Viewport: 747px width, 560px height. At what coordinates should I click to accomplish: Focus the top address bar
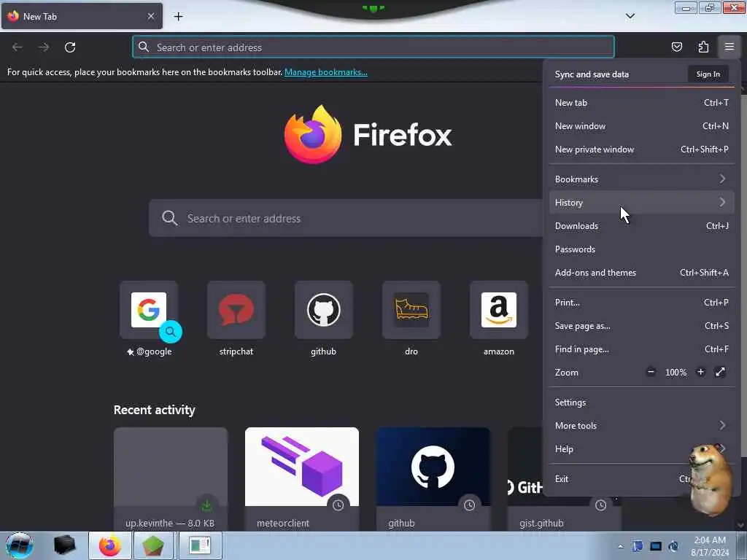click(373, 47)
